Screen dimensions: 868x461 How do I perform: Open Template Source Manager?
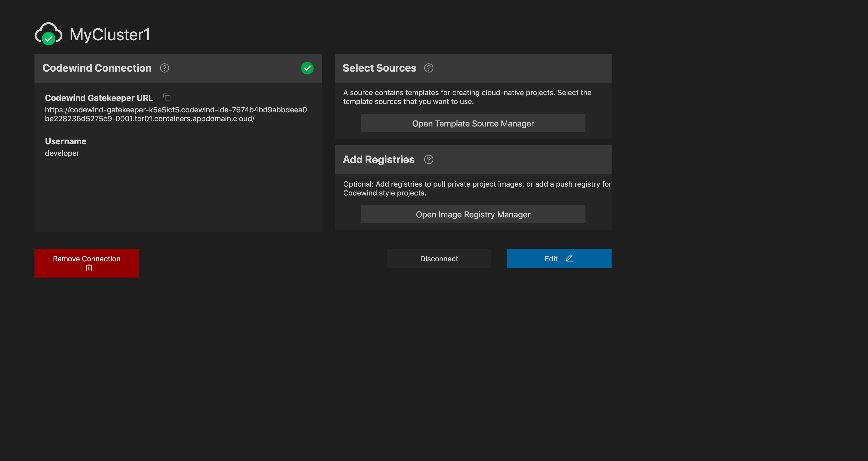(x=473, y=123)
